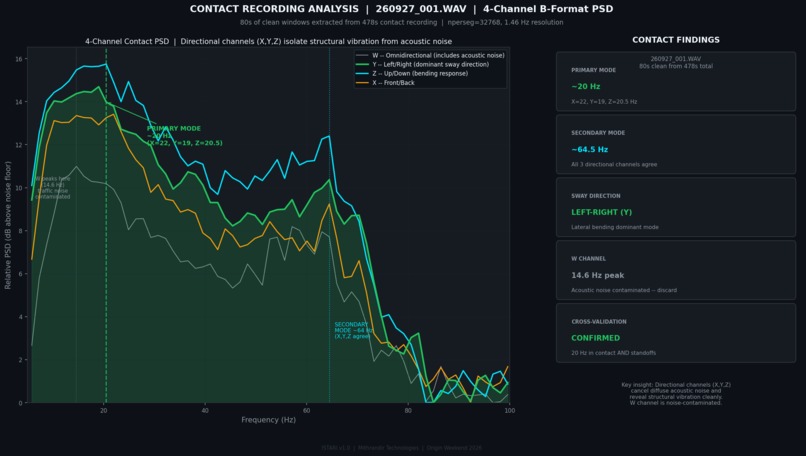
Task: Click the green Y line swatch in legend
Action: (x=362, y=64)
